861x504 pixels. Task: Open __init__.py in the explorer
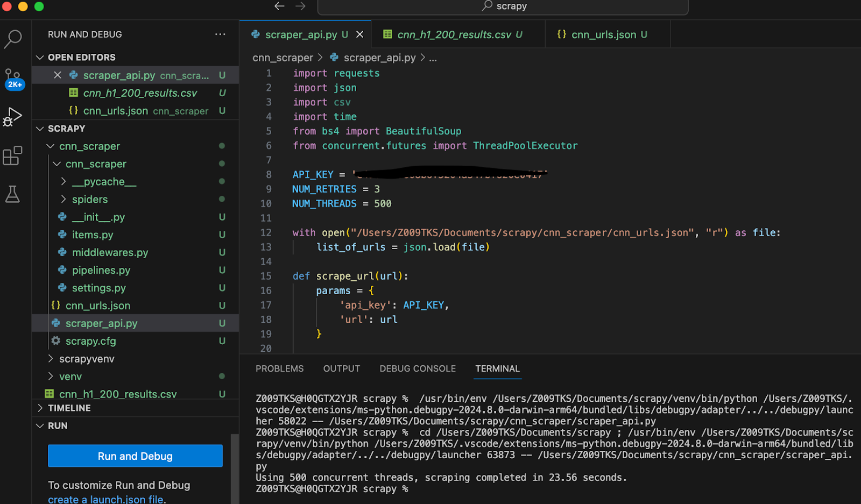pos(136,217)
